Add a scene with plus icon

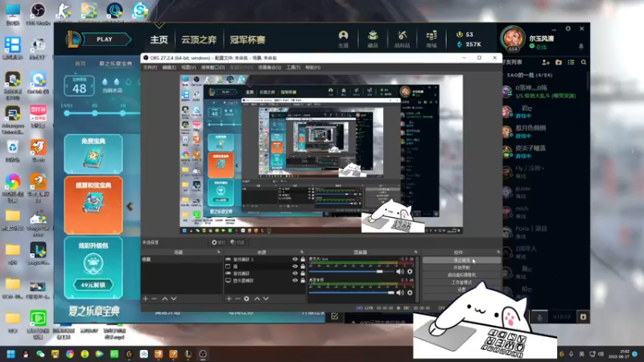tap(146, 298)
